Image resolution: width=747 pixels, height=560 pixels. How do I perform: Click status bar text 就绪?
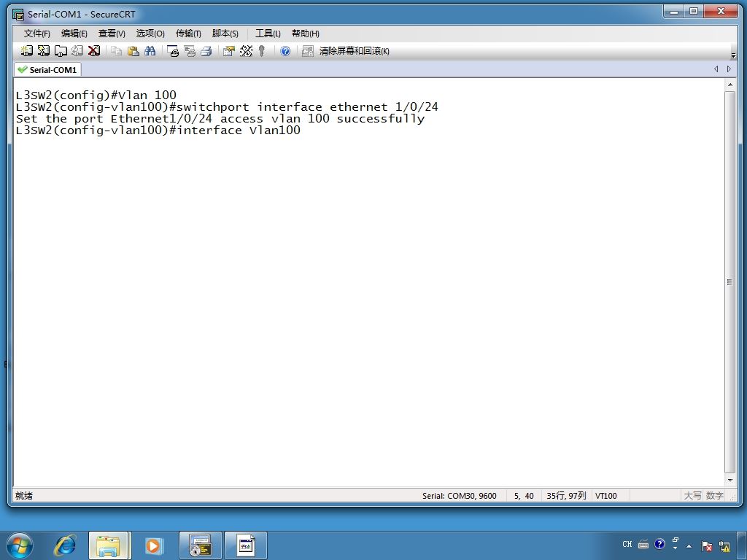tap(24, 496)
